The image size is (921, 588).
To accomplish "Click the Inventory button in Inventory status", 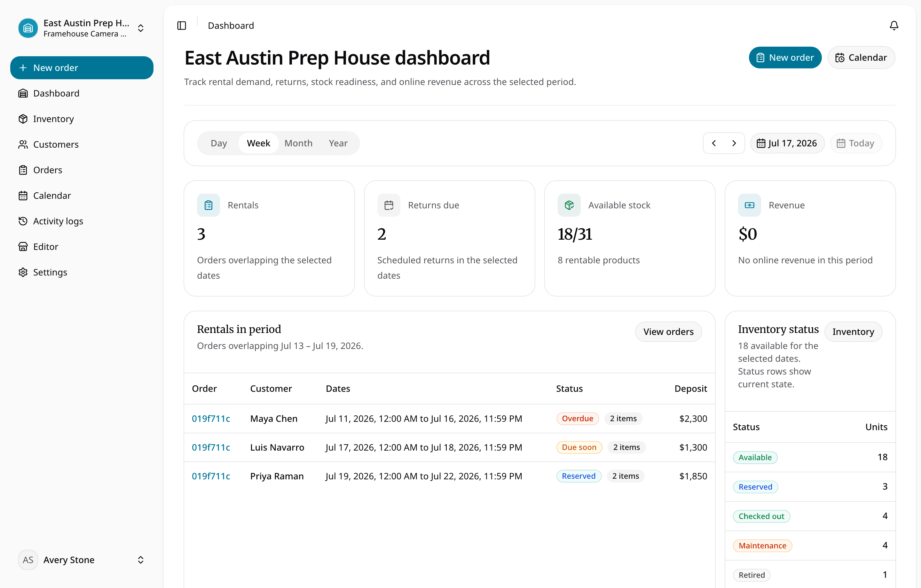I will [853, 332].
